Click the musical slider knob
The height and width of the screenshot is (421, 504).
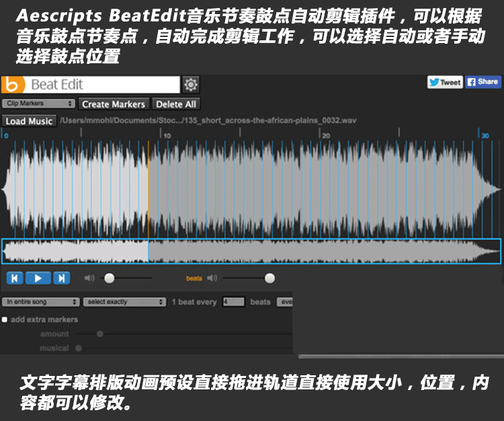point(79,348)
